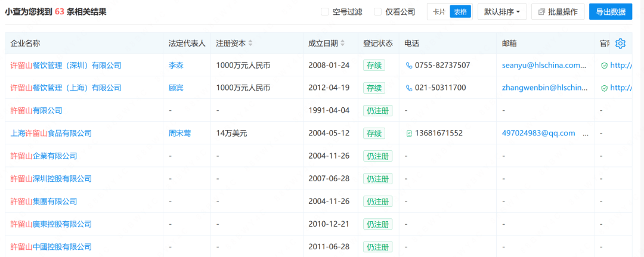Image resolution: width=644 pixels, height=257 pixels.
Task: Enable the 空号过滤 checkbox
Action: pyautogui.click(x=325, y=12)
